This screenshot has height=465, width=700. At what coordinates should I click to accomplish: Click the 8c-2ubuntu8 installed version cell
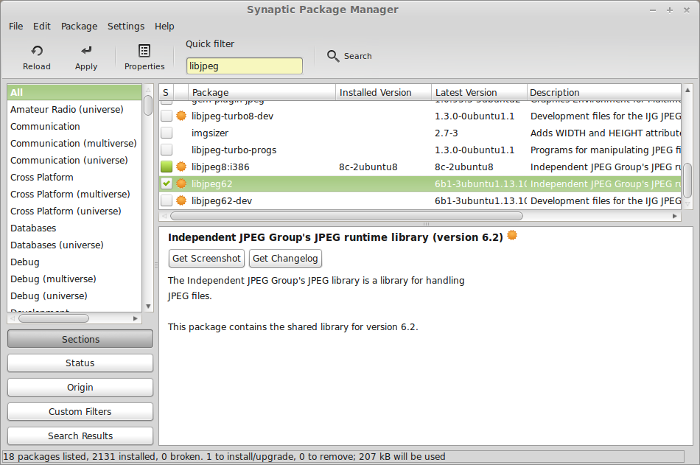[x=368, y=167]
